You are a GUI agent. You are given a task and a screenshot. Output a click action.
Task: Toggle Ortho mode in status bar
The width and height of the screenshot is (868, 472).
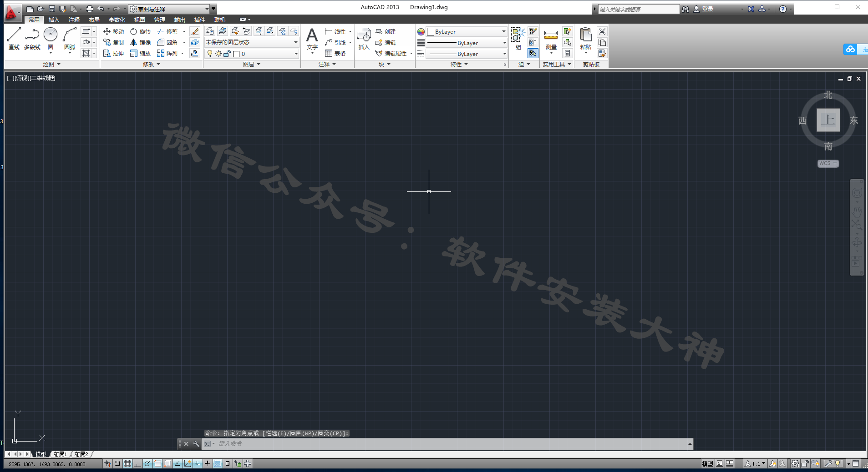(x=137, y=463)
